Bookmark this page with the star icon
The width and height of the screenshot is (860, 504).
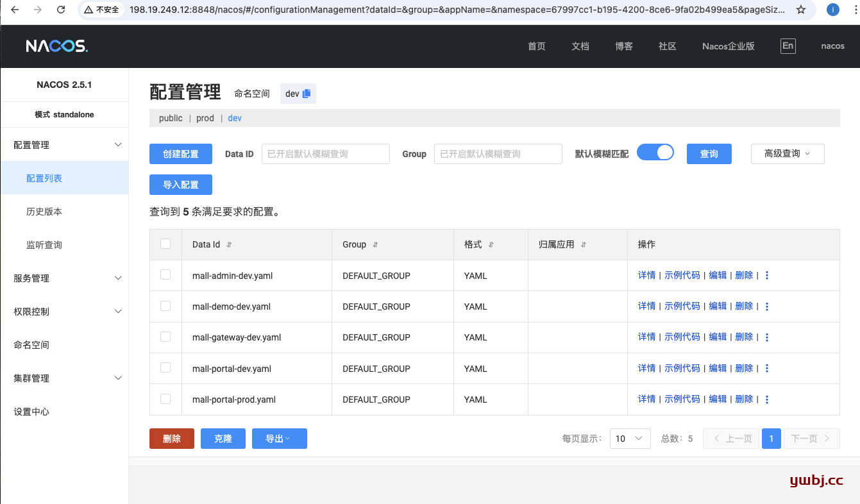tap(801, 10)
